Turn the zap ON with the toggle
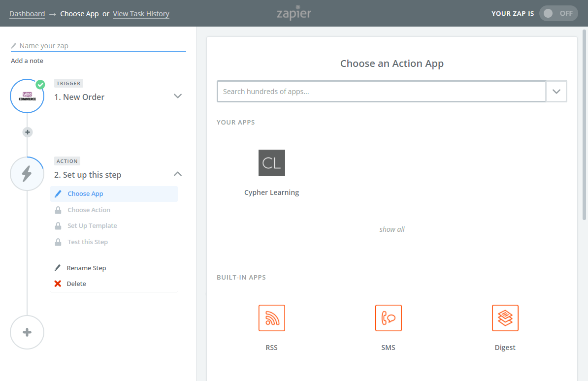Image resolution: width=588 pixels, height=381 pixels. click(558, 13)
